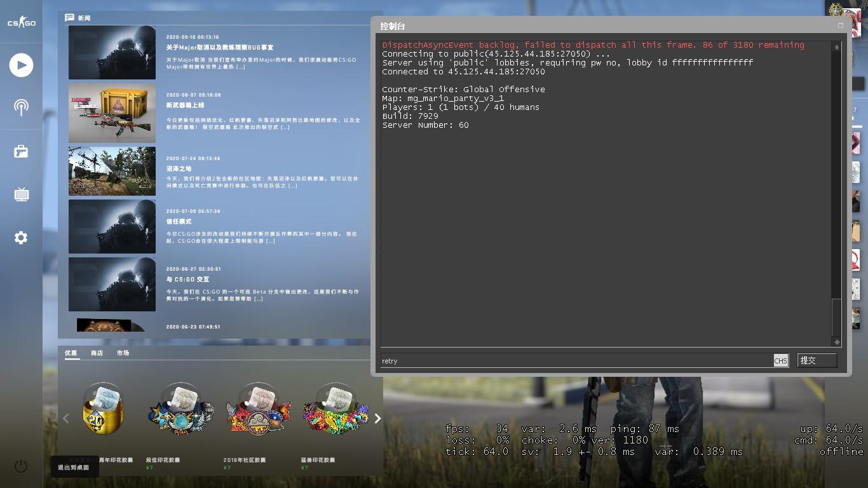Click the news panel speech bubble icon
Image resolution: width=868 pixels, height=488 pixels.
click(69, 18)
